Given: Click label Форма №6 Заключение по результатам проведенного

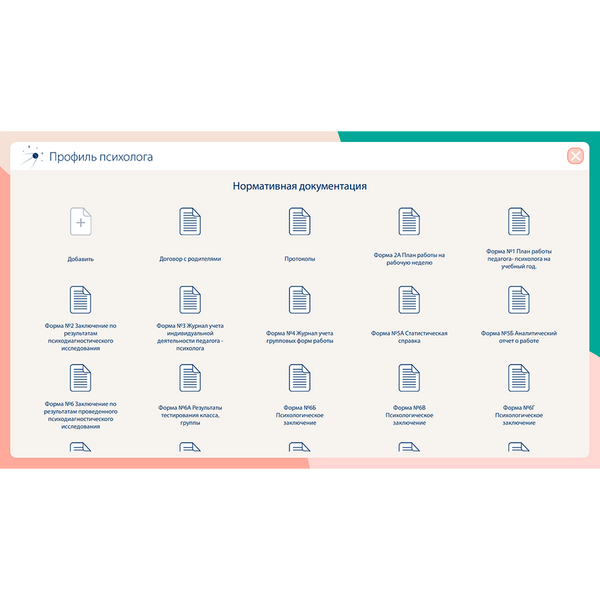Looking at the screenshot, I should point(80,415).
